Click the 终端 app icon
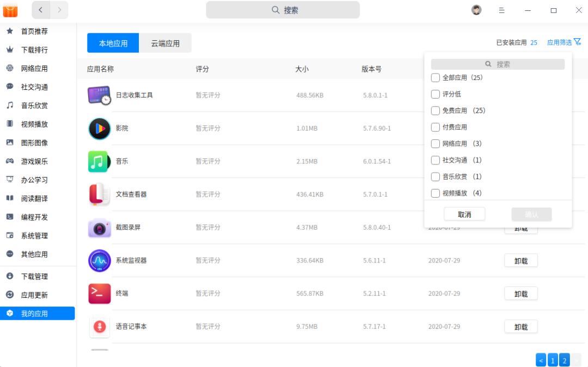This screenshot has height=367, width=588. (x=99, y=293)
